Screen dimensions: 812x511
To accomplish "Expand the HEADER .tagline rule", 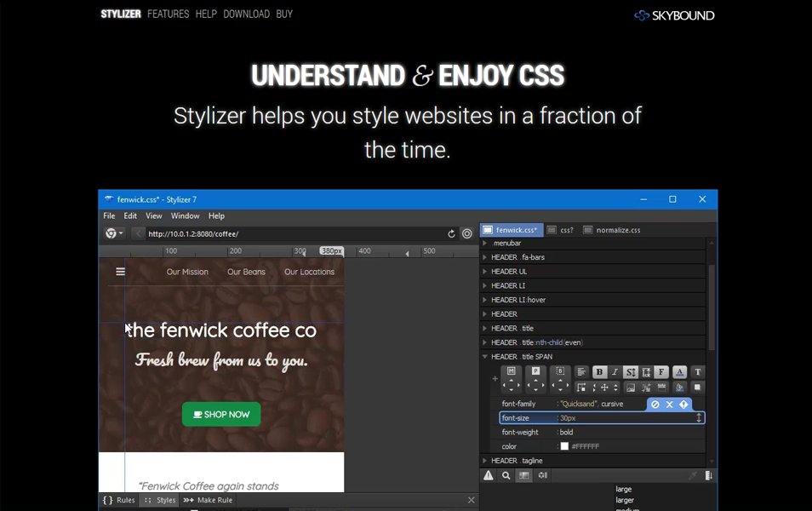I will (x=484, y=460).
